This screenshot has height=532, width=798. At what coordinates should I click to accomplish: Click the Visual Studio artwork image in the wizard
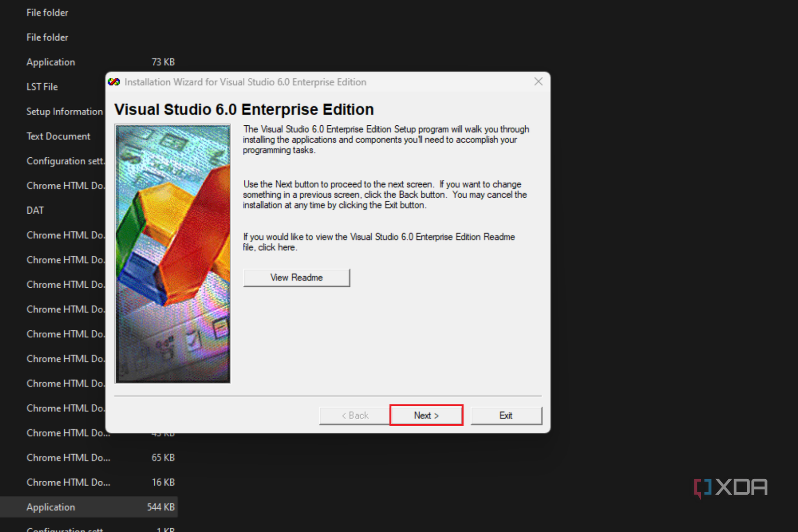pyautogui.click(x=172, y=253)
